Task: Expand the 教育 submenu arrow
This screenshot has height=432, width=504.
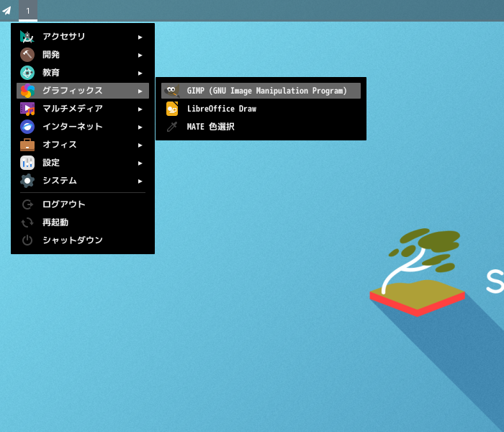Action: pos(140,73)
